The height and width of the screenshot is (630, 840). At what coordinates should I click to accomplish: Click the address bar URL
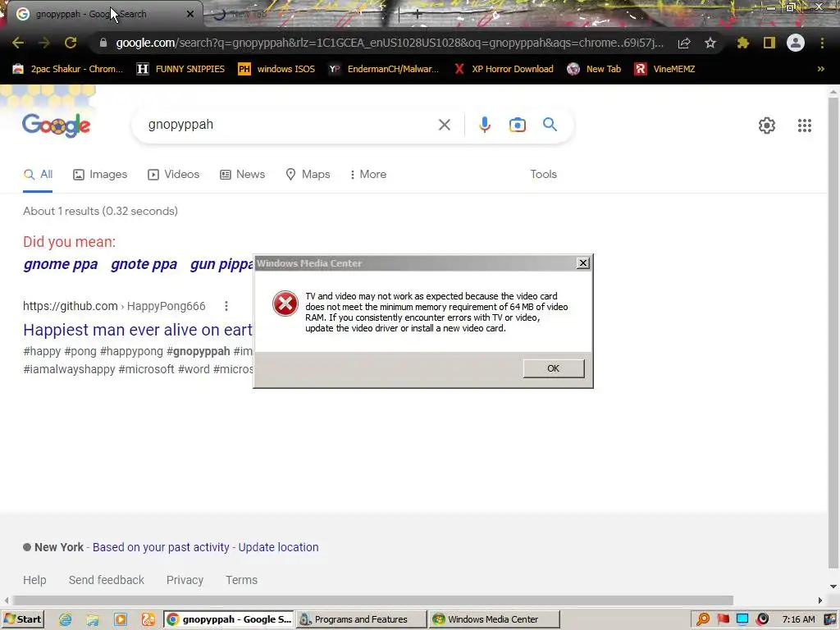[390, 43]
